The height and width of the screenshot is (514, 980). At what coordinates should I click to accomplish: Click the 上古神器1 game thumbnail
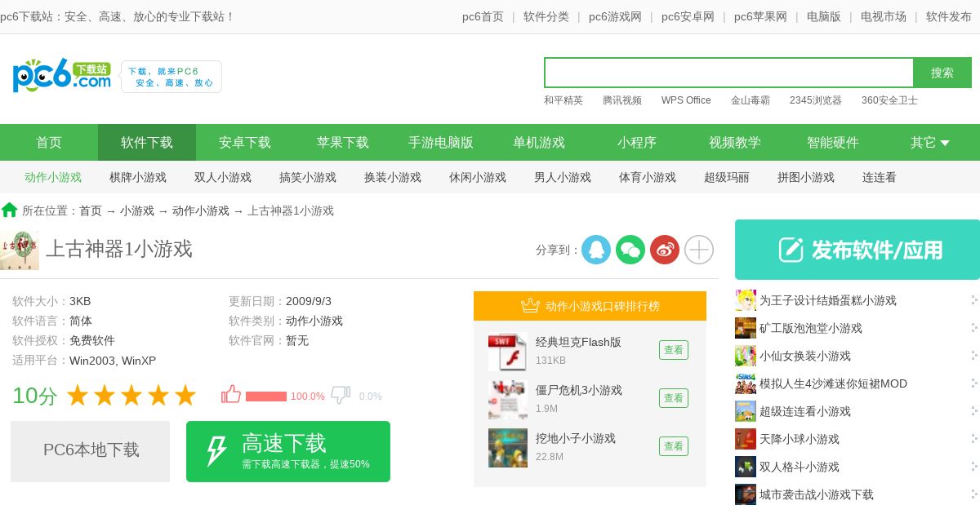click(20, 250)
